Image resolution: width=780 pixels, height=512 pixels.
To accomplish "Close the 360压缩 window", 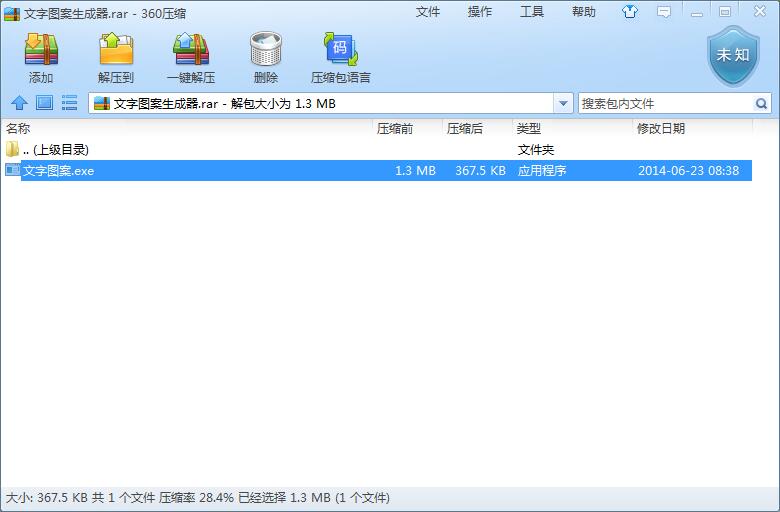I will click(x=760, y=11).
